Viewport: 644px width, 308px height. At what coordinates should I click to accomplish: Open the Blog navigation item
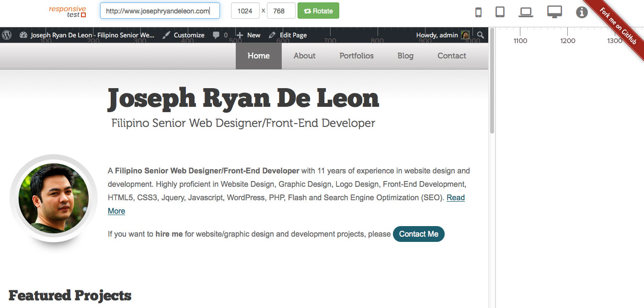(x=405, y=56)
